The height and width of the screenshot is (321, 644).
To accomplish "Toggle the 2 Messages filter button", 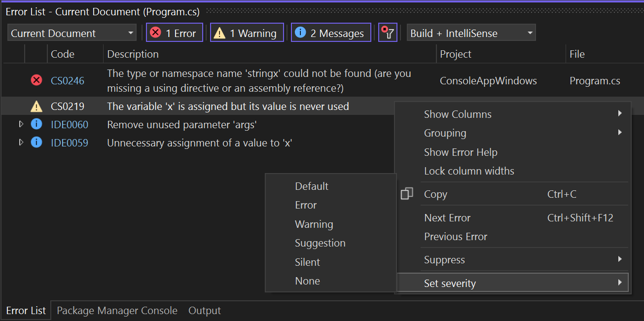I will pyautogui.click(x=331, y=32).
